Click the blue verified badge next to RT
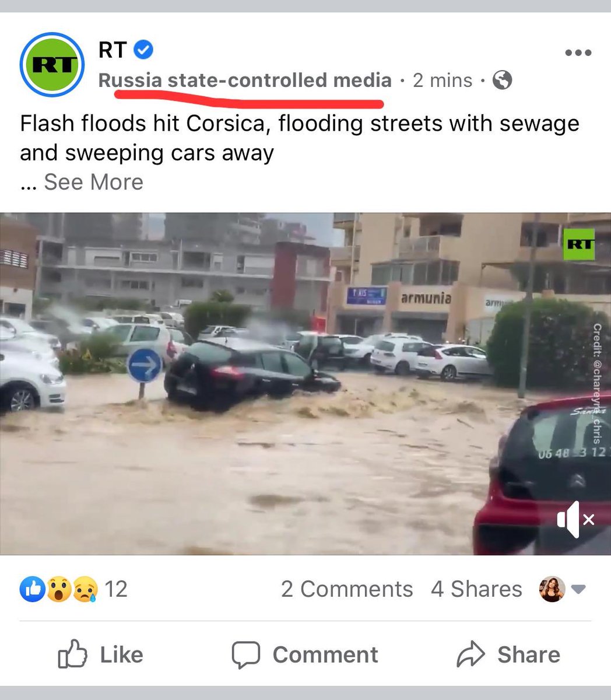The width and height of the screenshot is (611, 700). pyautogui.click(x=144, y=50)
